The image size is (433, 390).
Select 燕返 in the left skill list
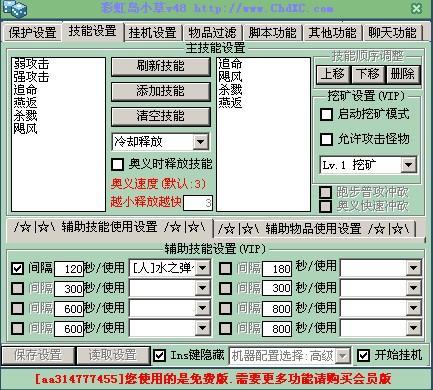coord(25,103)
